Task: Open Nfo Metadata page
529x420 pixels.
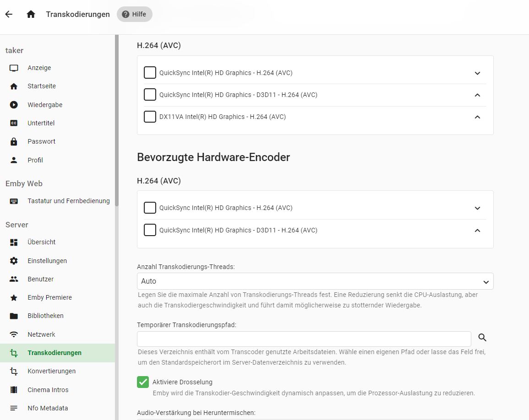Action: [x=57, y=408]
